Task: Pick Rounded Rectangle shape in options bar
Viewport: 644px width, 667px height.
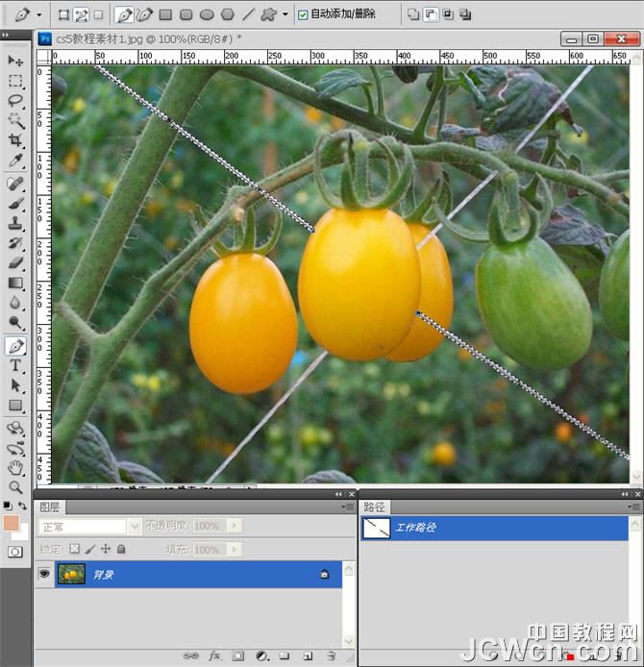Action: tap(186, 14)
